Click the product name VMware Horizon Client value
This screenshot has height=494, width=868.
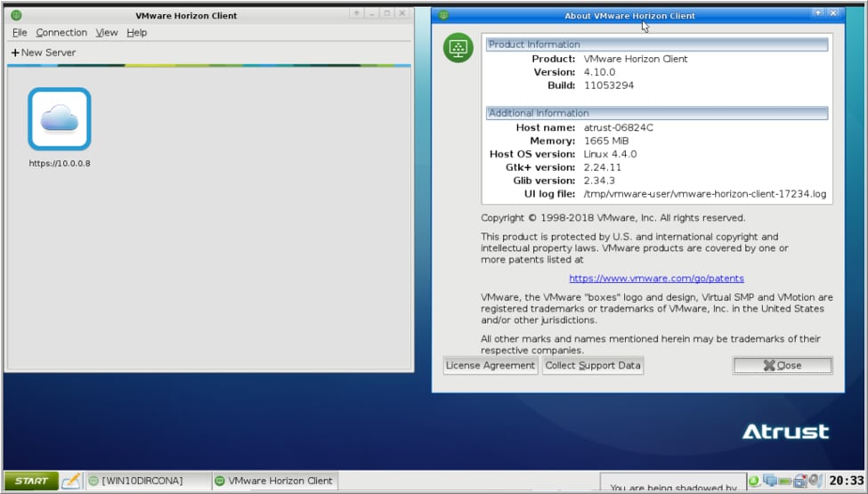[636, 59]
